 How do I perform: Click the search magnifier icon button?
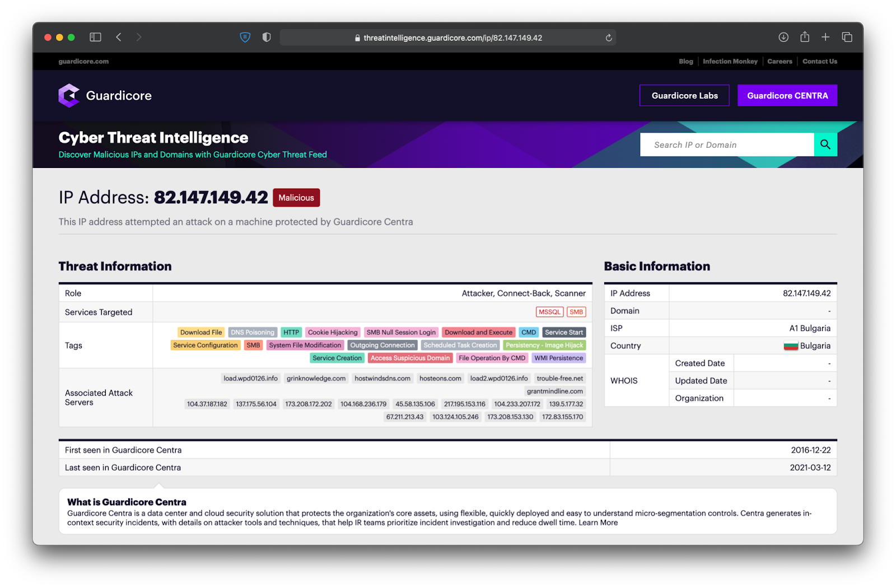[825, 144]
